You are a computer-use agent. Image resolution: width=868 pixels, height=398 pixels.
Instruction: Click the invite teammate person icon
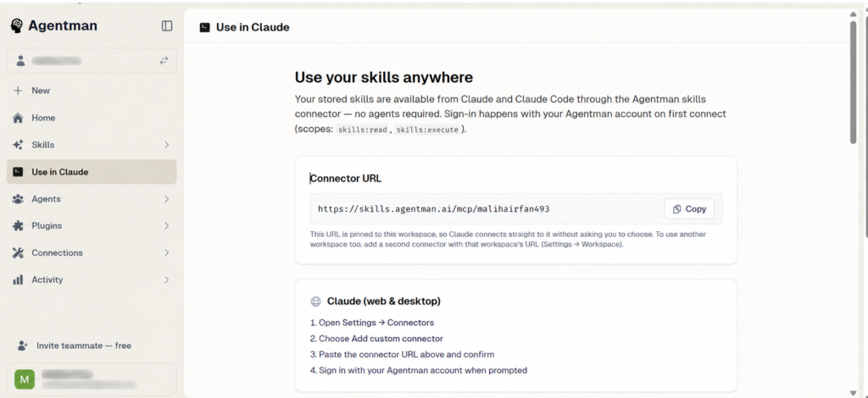22,345
